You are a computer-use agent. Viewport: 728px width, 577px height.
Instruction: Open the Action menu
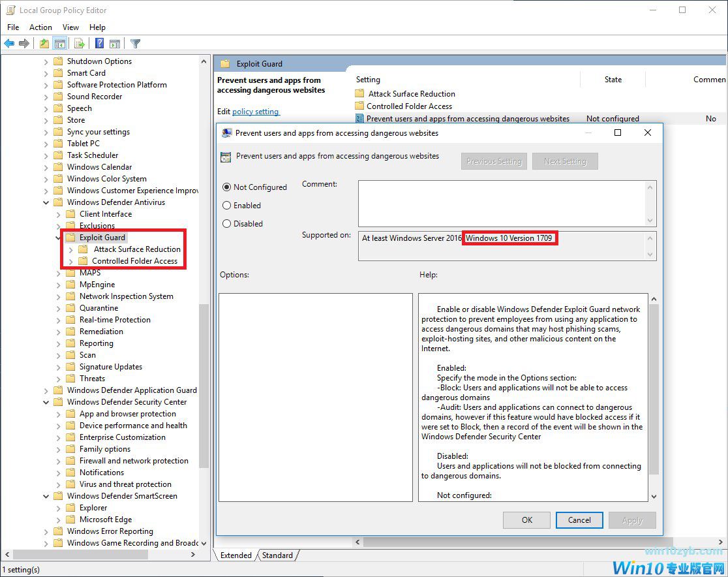[40, 27]
